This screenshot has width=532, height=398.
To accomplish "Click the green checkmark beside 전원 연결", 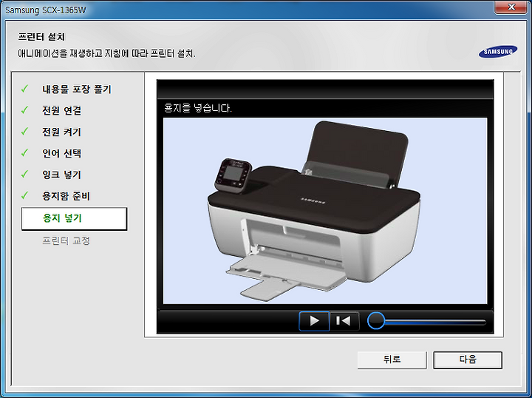I will coord(25,109).
